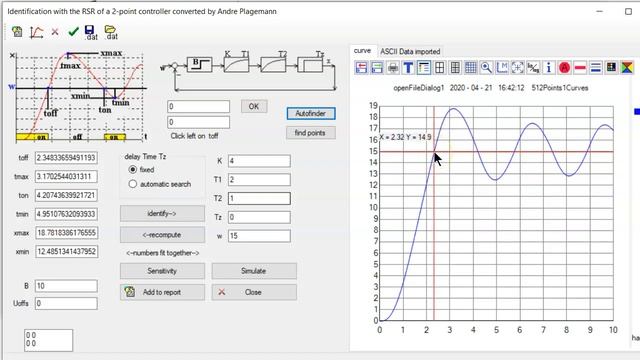Click the identify--> button

(x=162, y=213)
